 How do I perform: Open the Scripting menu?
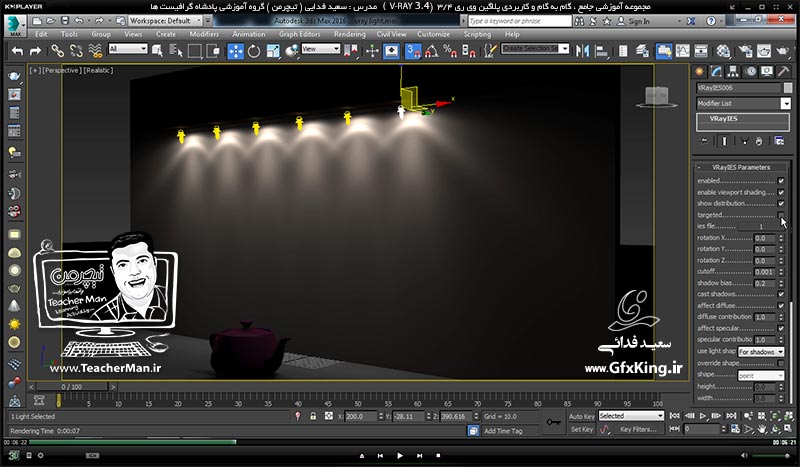pos(477,34)
